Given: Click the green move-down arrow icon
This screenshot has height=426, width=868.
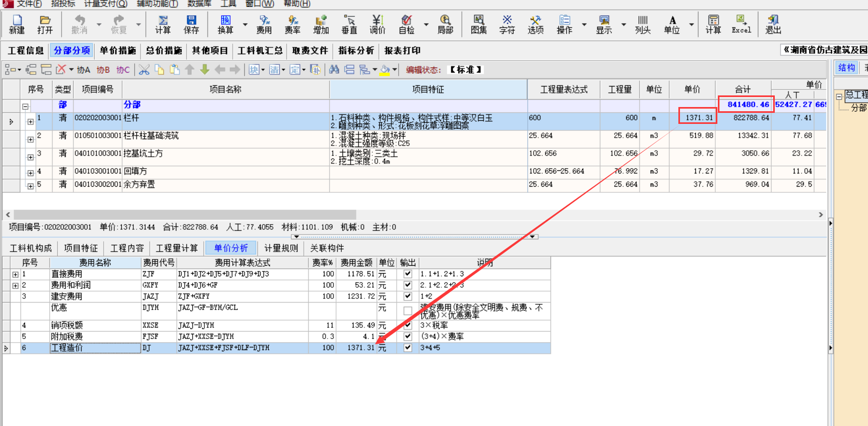Looking at the screenshot, I should pos(205,70).
